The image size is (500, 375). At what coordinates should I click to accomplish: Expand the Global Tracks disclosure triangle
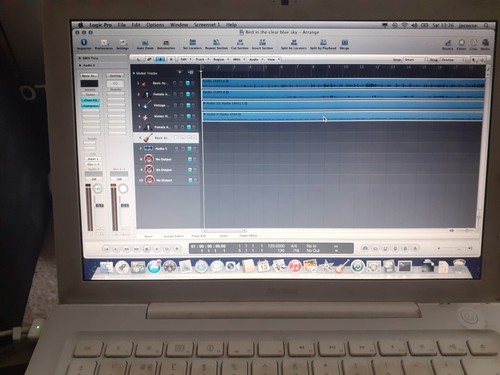(x=134, y=73)
